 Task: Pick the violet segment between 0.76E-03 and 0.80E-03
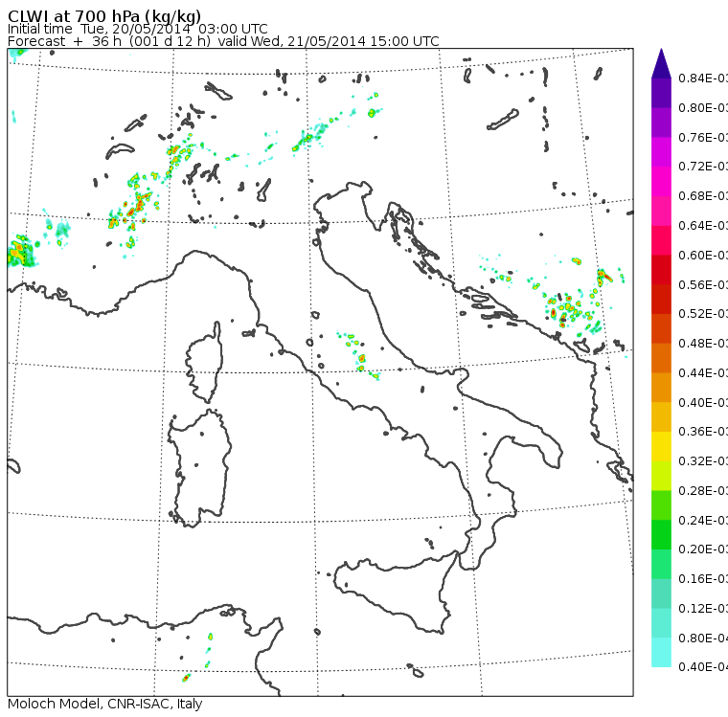pyautogui.click(x=661, y=123)
